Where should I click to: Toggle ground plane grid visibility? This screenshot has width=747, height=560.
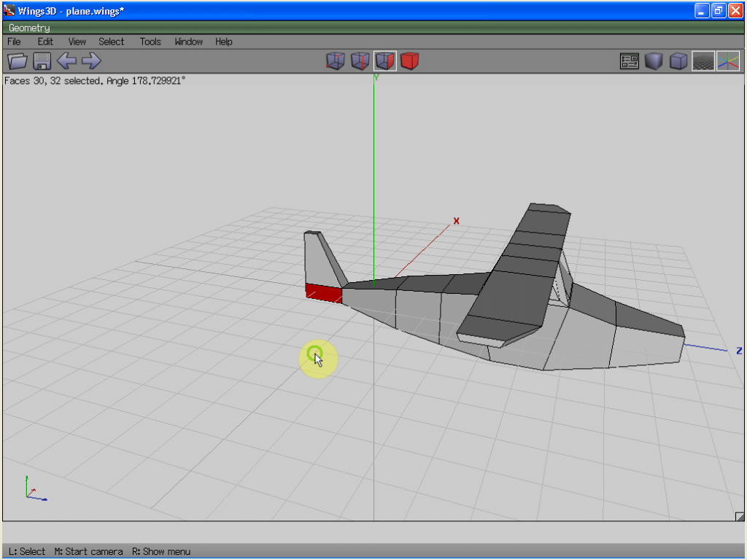coord(703,61)
